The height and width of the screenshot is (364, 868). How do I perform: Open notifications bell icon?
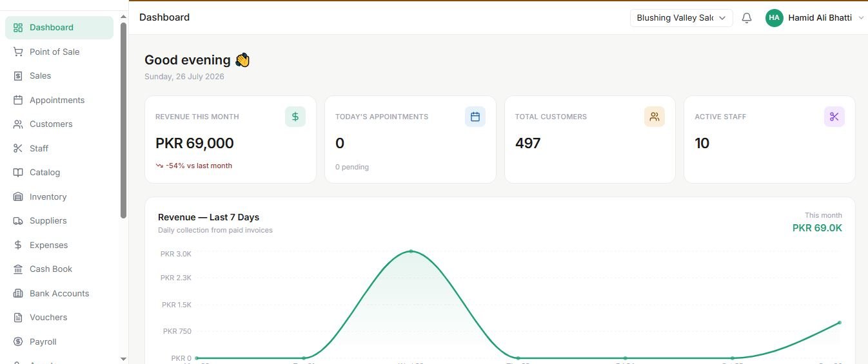pyautogui.click(x=747, y=18)
